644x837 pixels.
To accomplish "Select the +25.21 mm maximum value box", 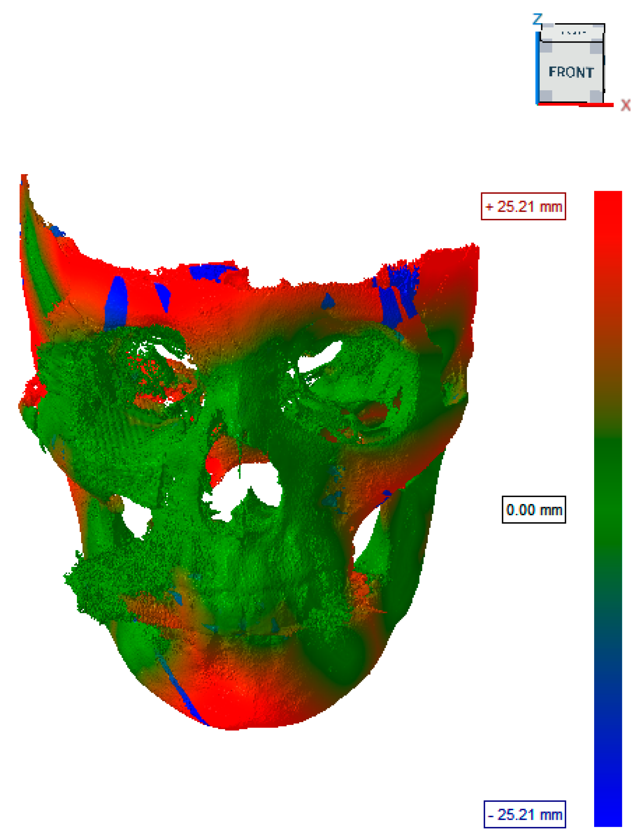I will click(523, 206).
